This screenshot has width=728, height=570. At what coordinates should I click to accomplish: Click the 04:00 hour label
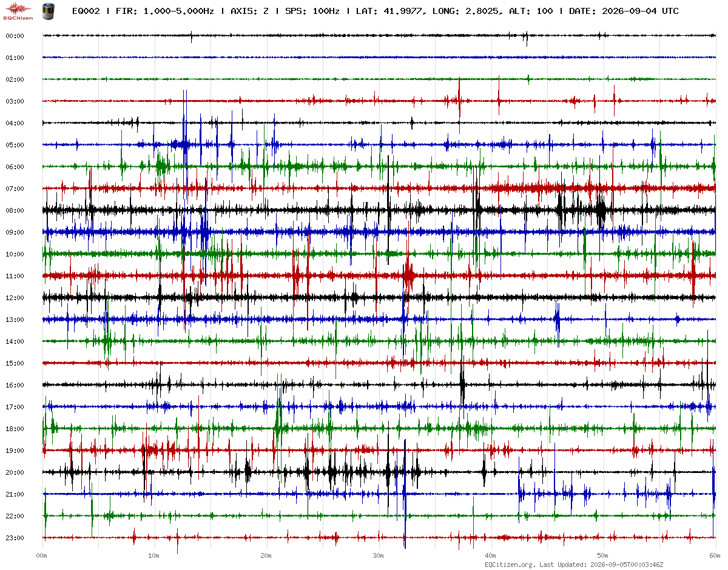[x=15, y=123]
